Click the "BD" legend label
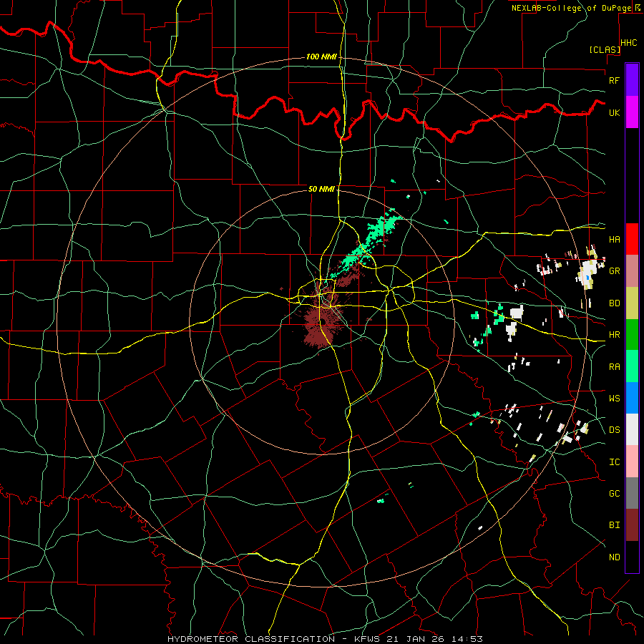Screen dimensions: 644x644 (614, 303)
